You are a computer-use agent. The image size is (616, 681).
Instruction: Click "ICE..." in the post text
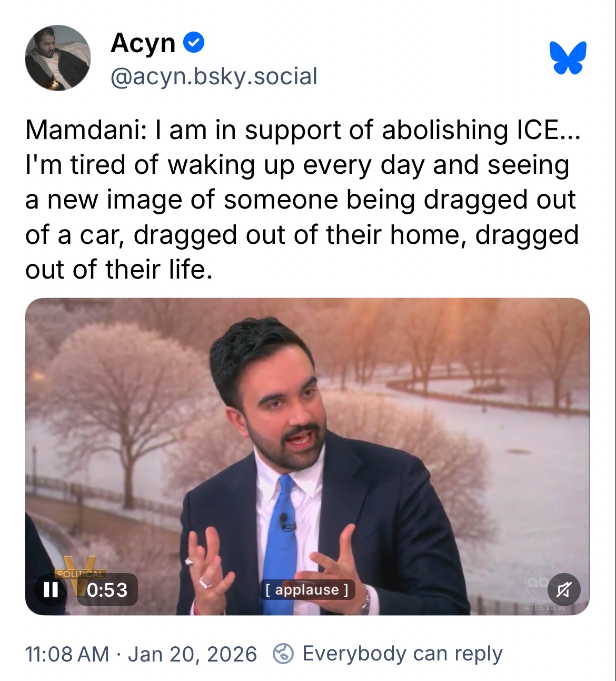coord(548,130)
